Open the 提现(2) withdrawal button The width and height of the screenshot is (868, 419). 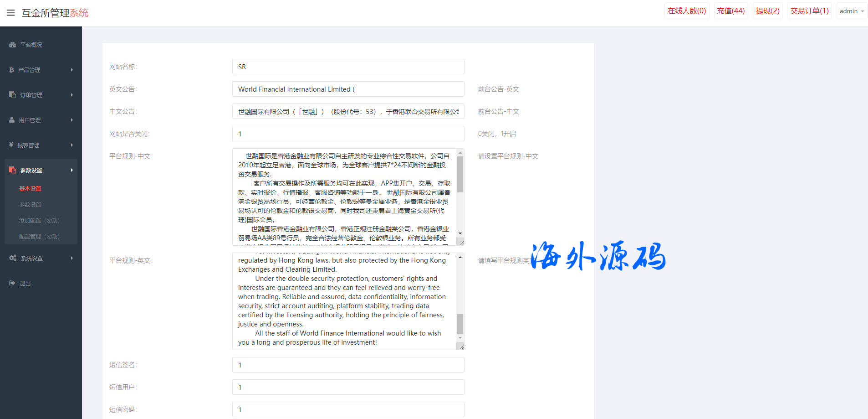(767, 11)
